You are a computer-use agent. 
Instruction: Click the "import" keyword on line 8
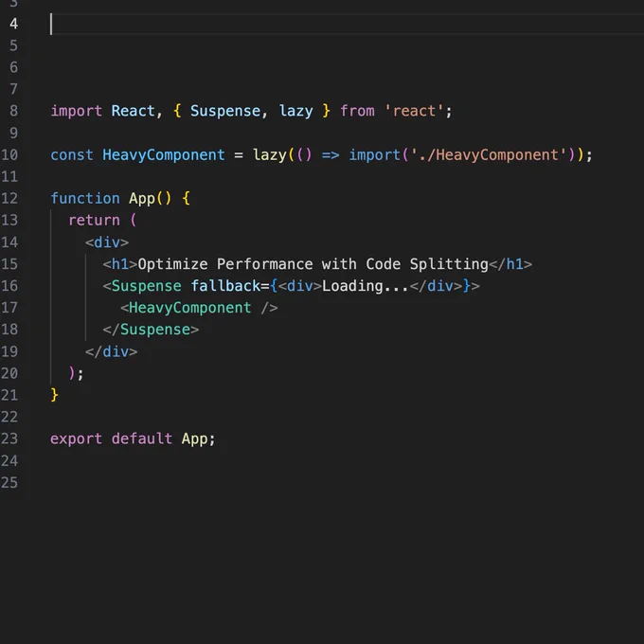click(76, 111)
